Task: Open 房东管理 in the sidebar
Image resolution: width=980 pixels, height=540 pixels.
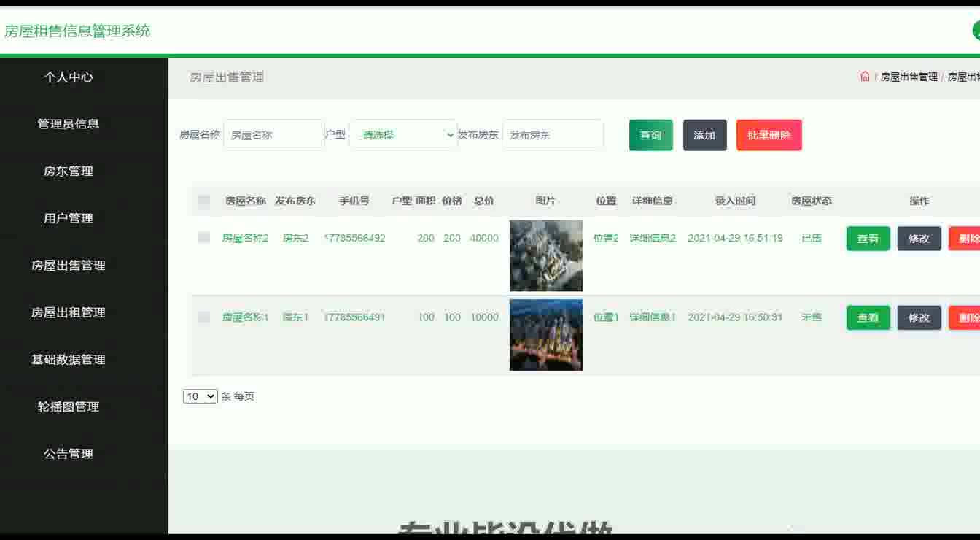Action: click(69, 171)
